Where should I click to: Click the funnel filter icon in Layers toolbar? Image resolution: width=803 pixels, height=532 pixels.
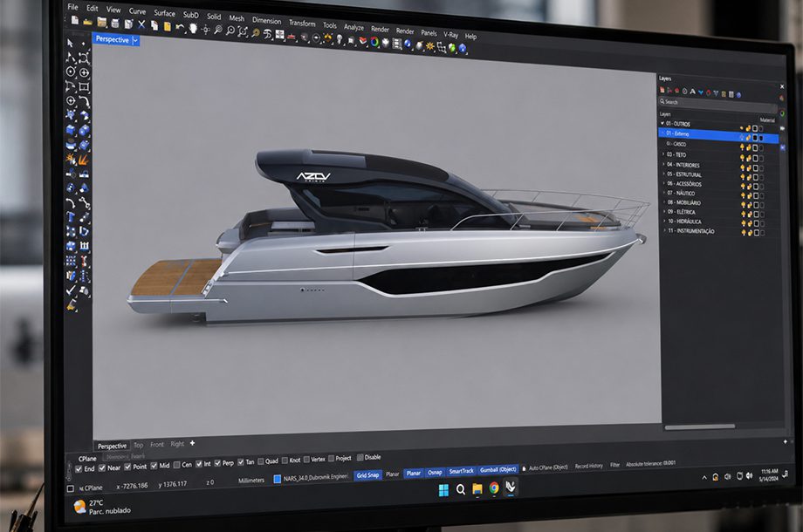tap(716, 93)
